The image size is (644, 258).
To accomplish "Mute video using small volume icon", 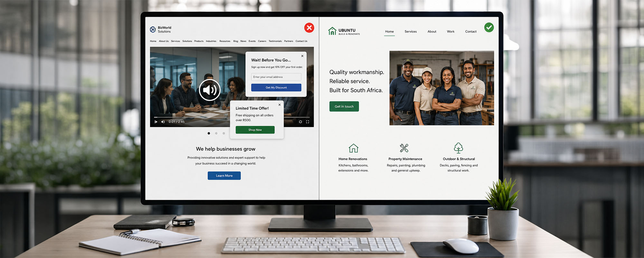I will pos(163,122).
